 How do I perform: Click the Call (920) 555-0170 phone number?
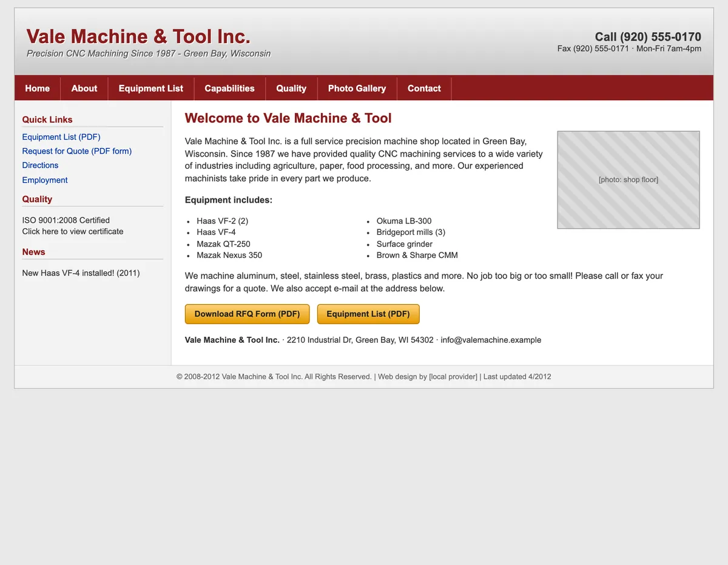click(x=648, y=36)
